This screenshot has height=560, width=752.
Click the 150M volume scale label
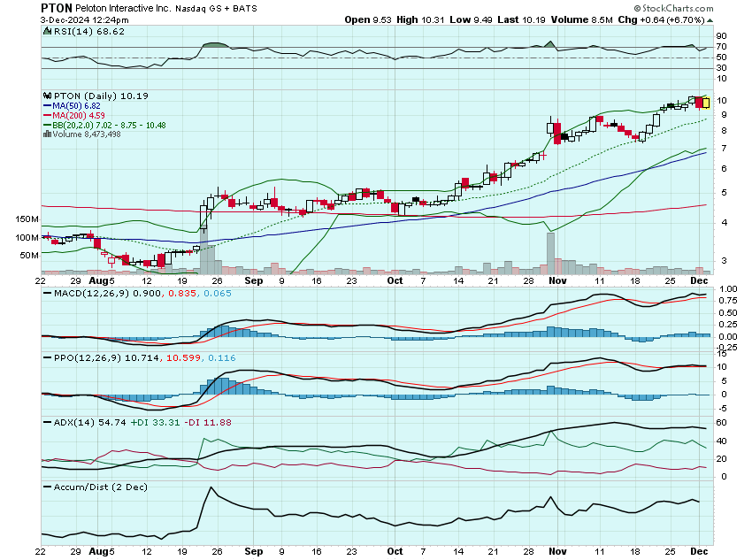(27, 219)
